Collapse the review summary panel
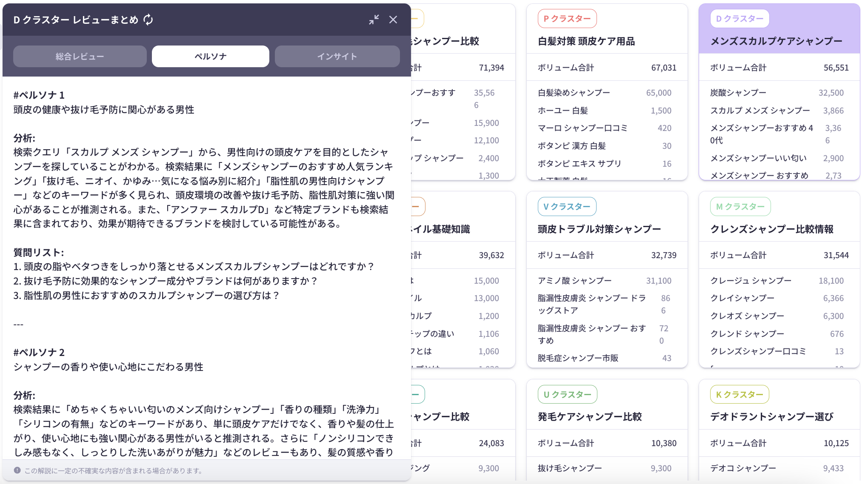Viewport: 868px width, 484px height. (x=374, y=20)
